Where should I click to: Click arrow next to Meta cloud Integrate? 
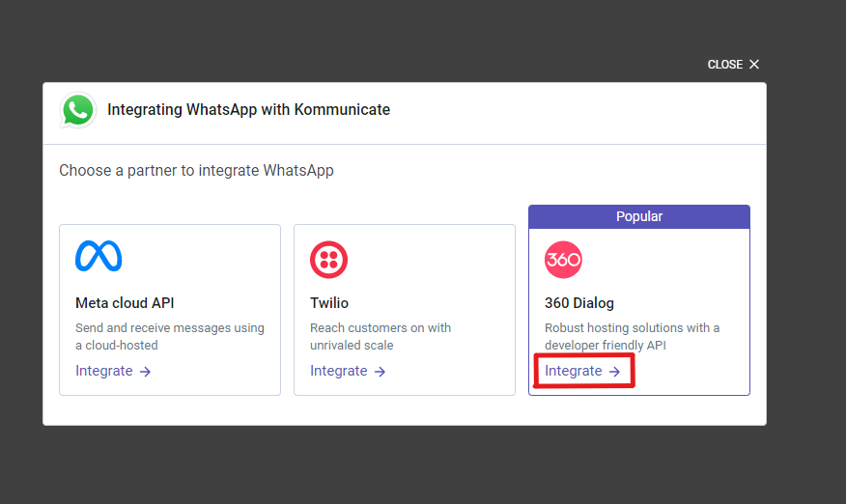(145, 372)
